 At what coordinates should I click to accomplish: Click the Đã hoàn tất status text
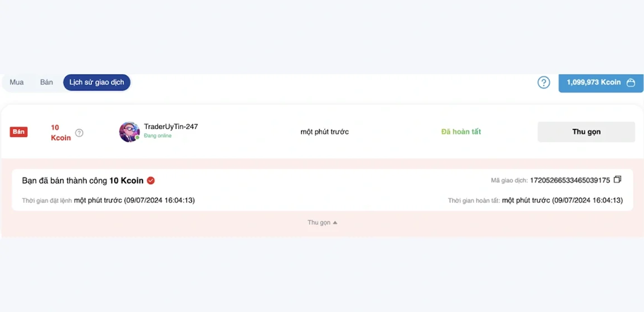tap(461, 132)
